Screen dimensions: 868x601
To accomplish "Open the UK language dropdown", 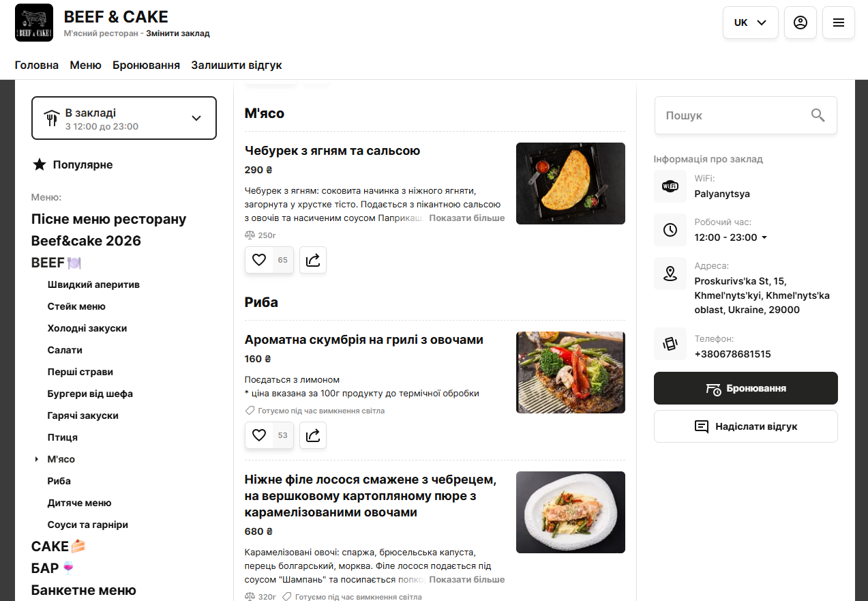I will click(750, 23).
